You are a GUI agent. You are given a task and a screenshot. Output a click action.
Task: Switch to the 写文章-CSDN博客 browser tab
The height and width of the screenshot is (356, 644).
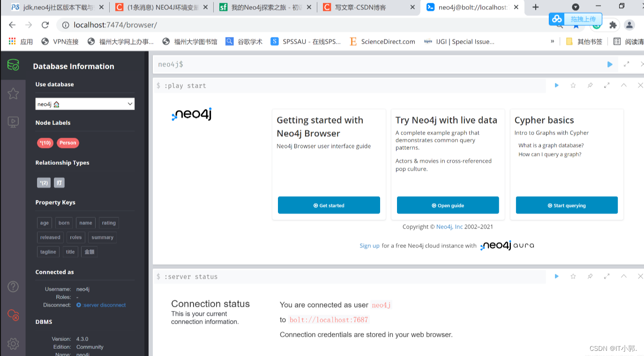coord(369,7)
